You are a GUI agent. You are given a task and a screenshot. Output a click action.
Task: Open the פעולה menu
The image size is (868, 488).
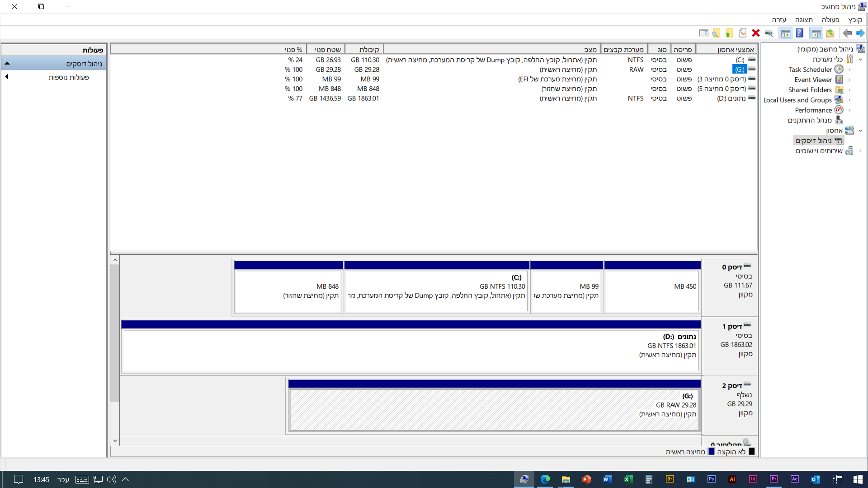coord(830,20)
